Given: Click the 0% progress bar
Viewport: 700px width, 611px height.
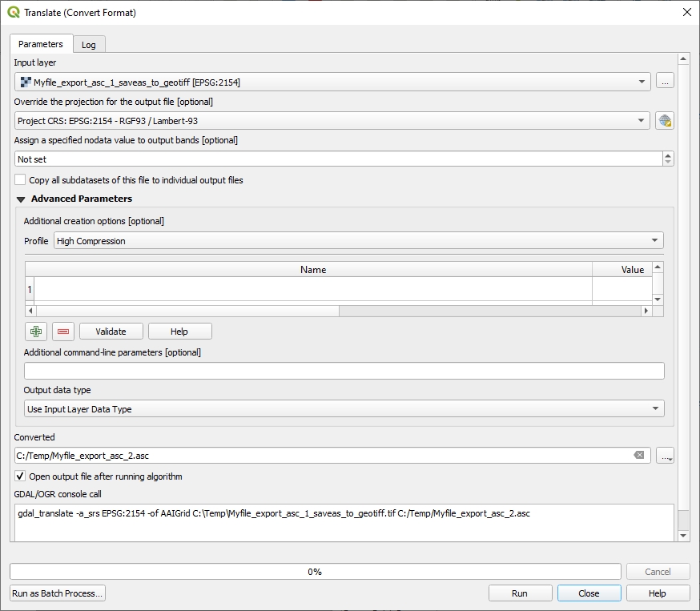Looking at the screenshot, I should (316, 571).
